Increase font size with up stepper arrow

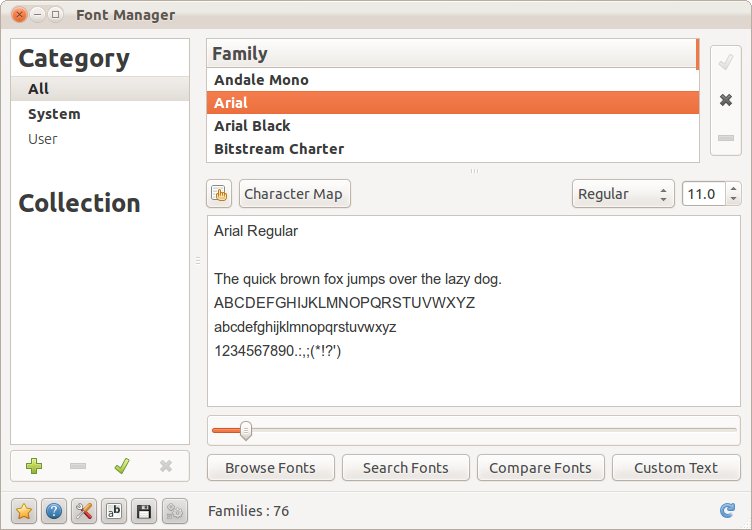click(x=733, y=188)
